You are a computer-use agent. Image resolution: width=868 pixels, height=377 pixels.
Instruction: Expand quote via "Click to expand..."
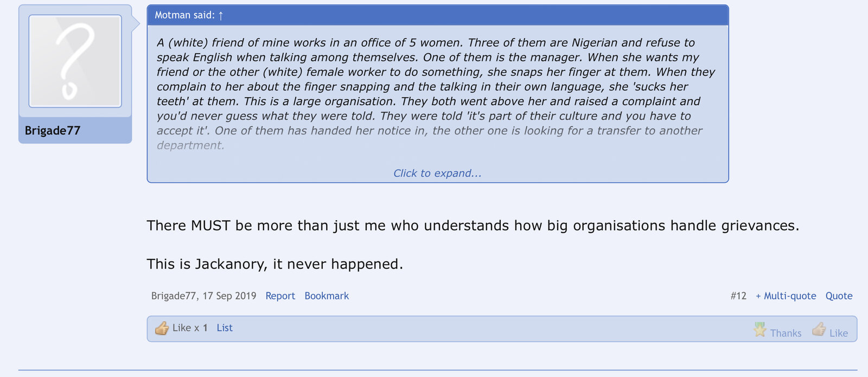(437, 173)
